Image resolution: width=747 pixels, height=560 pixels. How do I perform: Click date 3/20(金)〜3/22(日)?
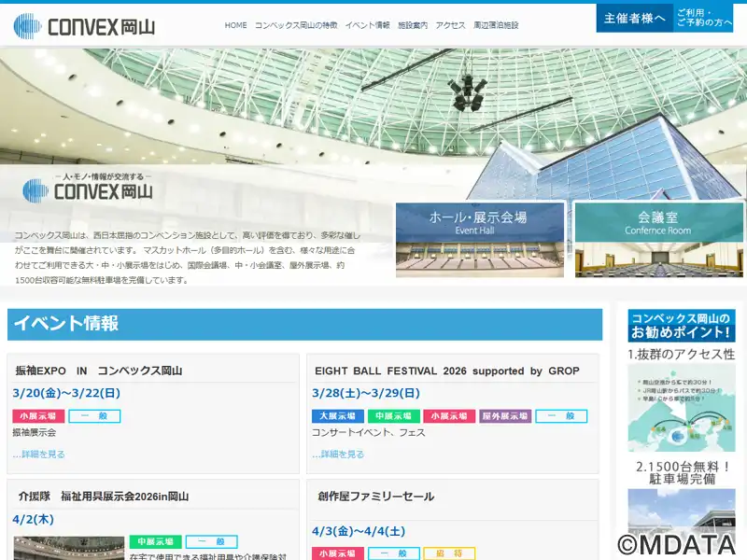66,393
